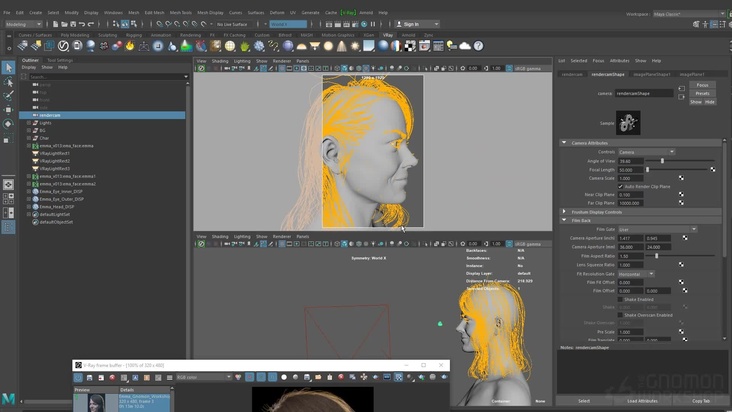Image resolution: width=732 pixels, height=412 pixels.
Task: Toggle Auto Render Clip Plane checkbox
Action: click(620, 186)
